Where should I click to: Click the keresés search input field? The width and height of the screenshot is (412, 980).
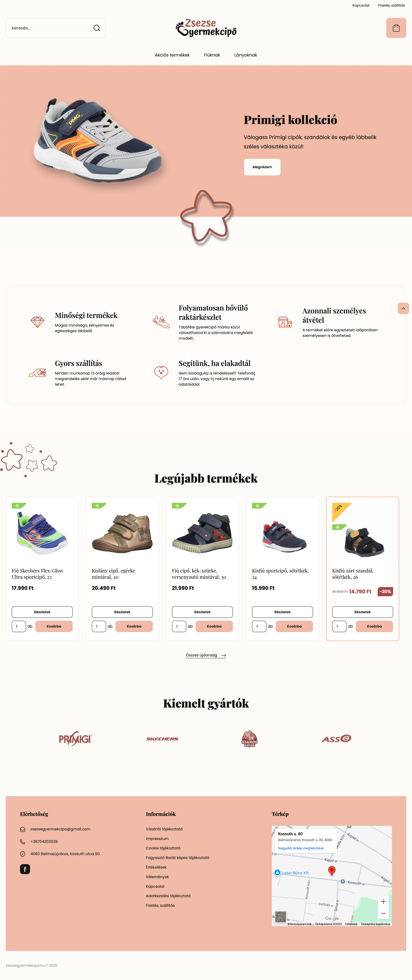(x=49, y=28)
